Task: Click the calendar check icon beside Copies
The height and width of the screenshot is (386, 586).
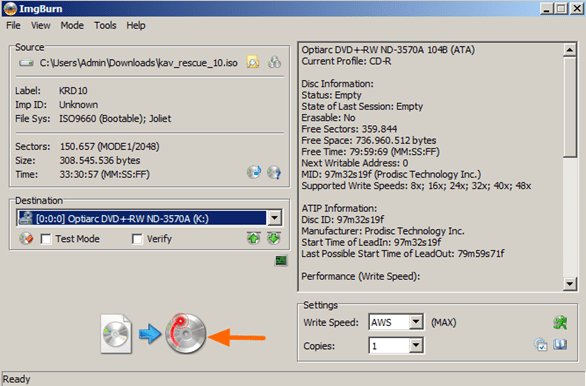Action: pos(540,345)
